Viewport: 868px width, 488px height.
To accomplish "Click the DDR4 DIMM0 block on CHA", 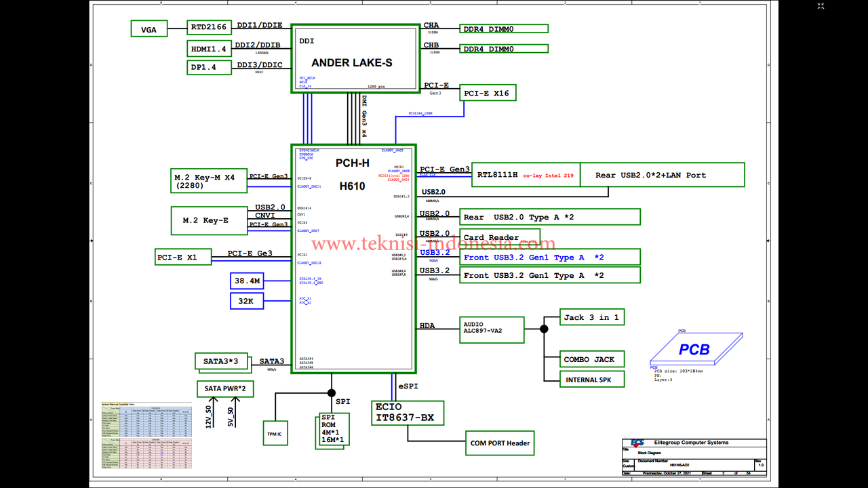I will [504, 29].
